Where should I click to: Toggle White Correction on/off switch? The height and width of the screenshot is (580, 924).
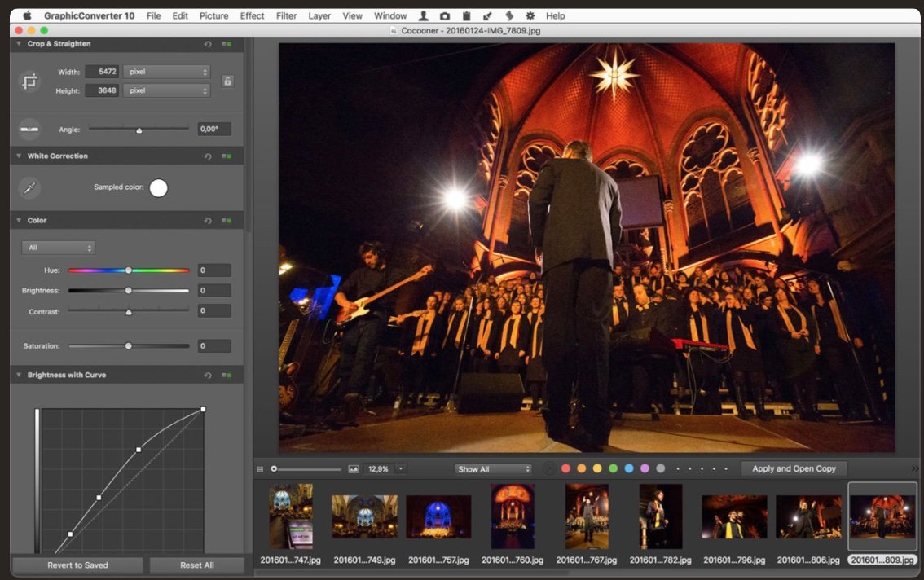(x=227, y=156)
